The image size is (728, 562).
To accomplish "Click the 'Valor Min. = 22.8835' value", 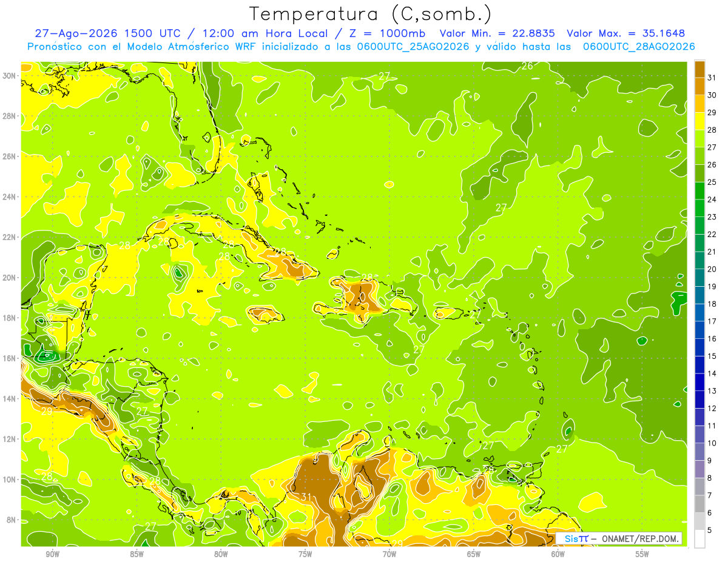I will [497, 33].
